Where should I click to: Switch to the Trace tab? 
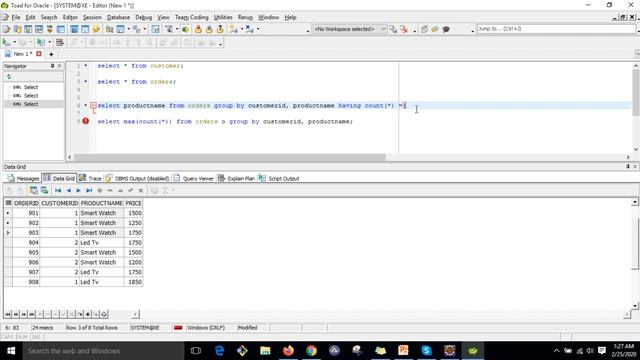pyautogui.click(x=90, y=178)
